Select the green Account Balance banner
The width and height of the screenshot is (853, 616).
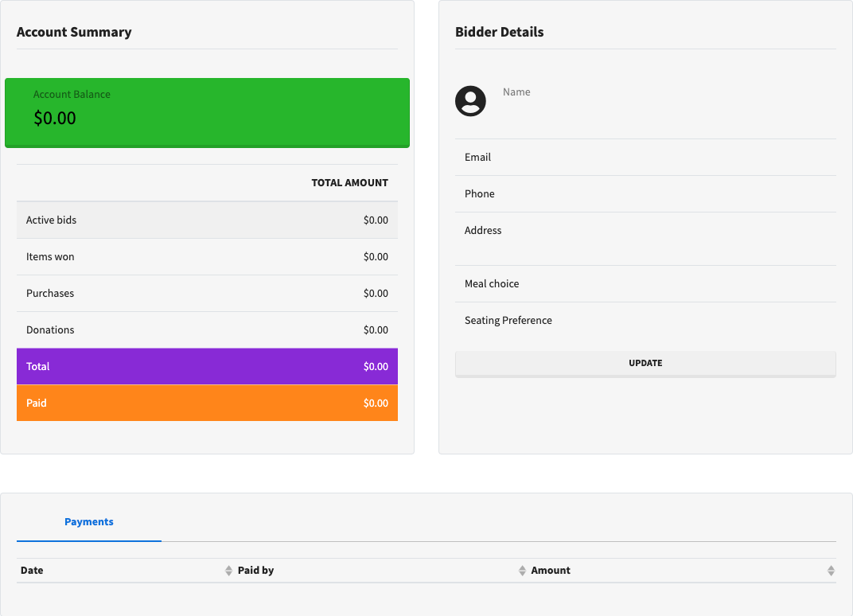(207, 112)
